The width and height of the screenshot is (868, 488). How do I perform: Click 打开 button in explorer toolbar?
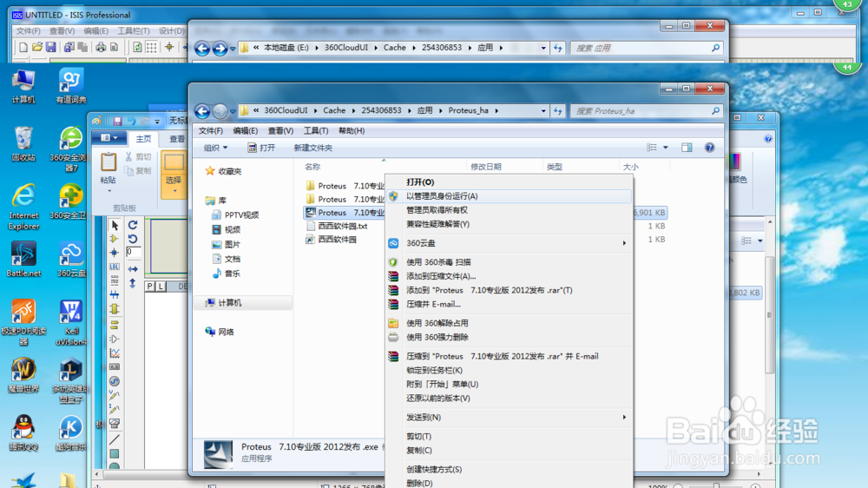(261, 148)
